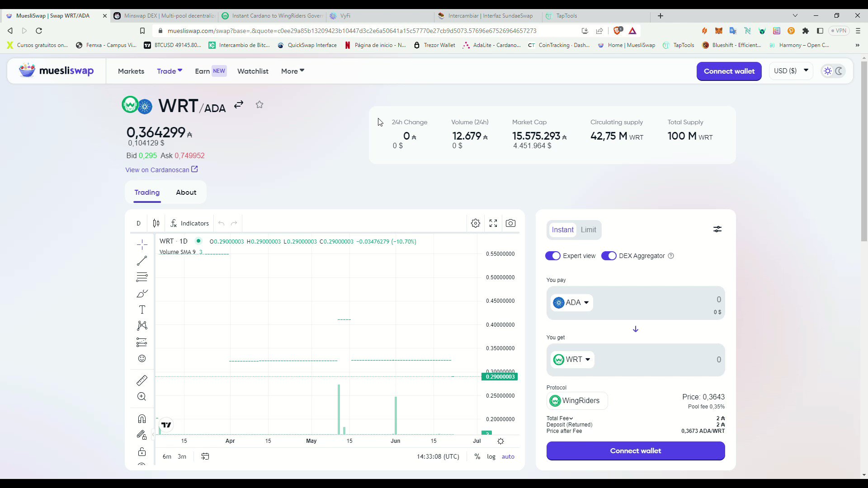Click Connect wallet button in header

[729, 71]
